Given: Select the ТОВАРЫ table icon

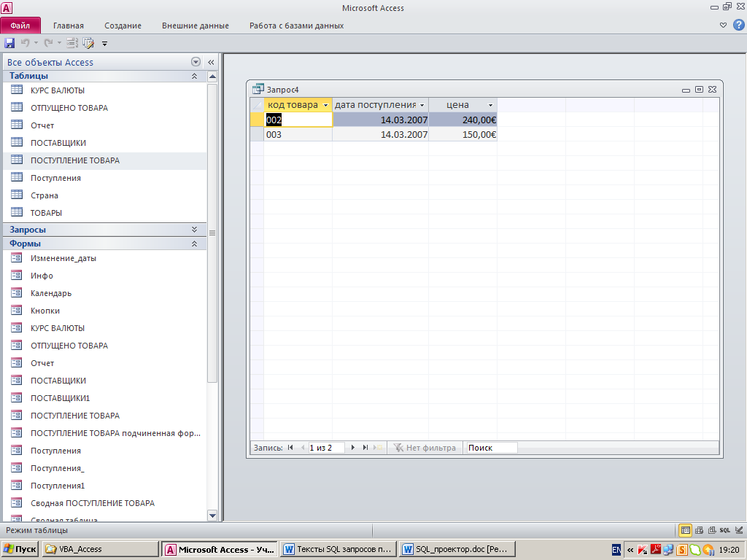Looking at the screenshot, I should click(17, 212).
